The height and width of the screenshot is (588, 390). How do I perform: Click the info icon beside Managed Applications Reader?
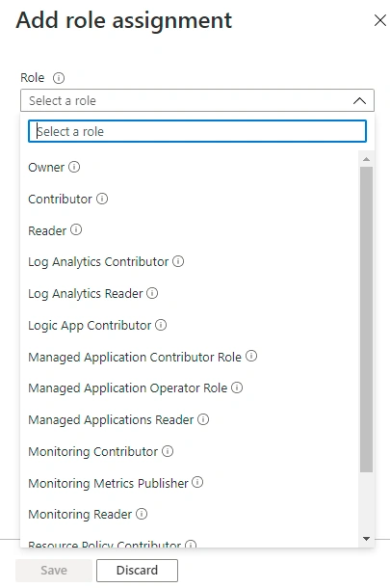click(x=203, y=419)
